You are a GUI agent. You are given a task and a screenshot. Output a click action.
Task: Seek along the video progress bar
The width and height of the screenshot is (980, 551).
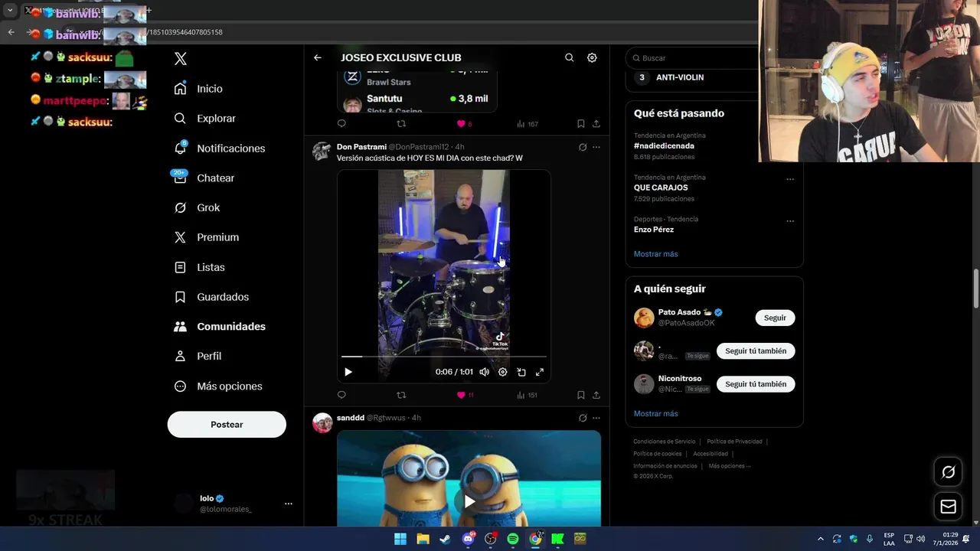[x=444, y=357]
